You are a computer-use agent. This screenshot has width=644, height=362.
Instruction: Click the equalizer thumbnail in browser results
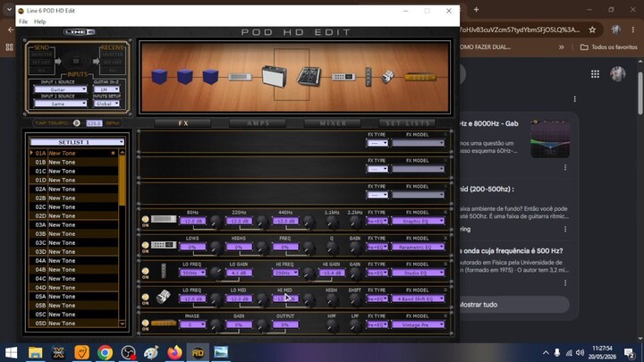coord(550,139)
